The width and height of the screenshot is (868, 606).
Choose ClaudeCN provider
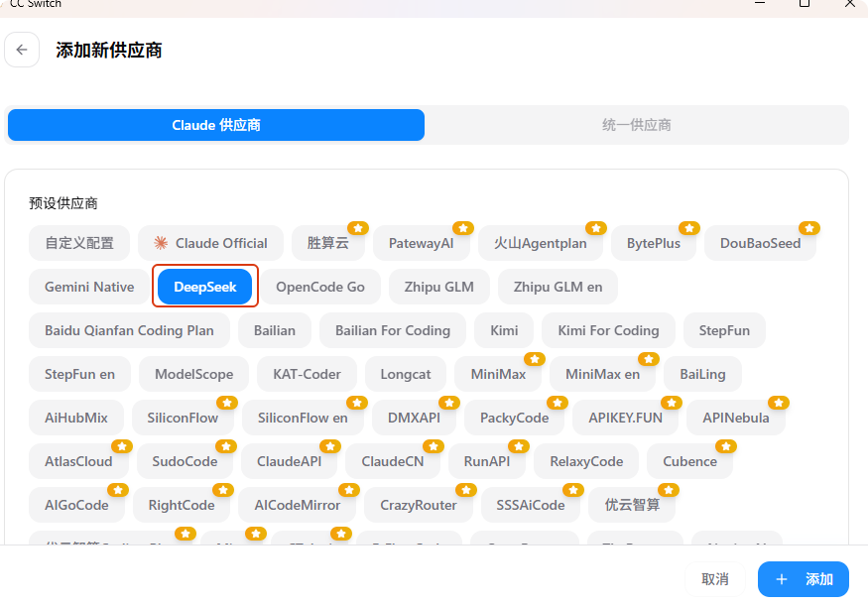pyautogui.click(x=393, y=461)
